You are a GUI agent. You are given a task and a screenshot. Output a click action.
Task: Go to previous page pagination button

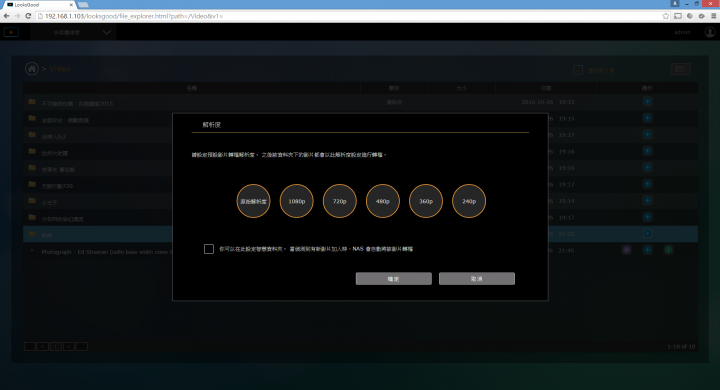tap(43, 347)
